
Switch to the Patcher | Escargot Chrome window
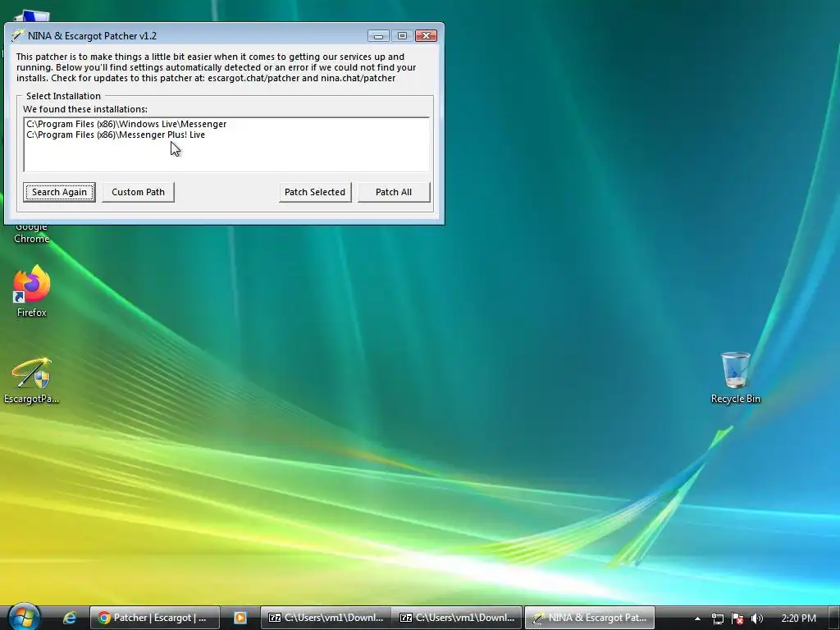point(154,618)
